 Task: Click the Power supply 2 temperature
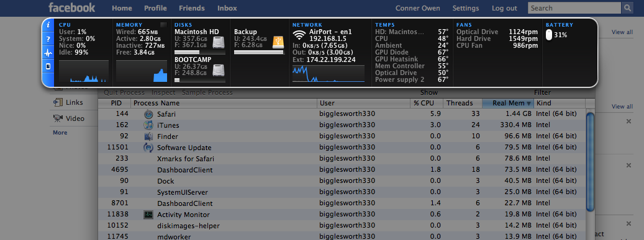[x=443, y=79]
